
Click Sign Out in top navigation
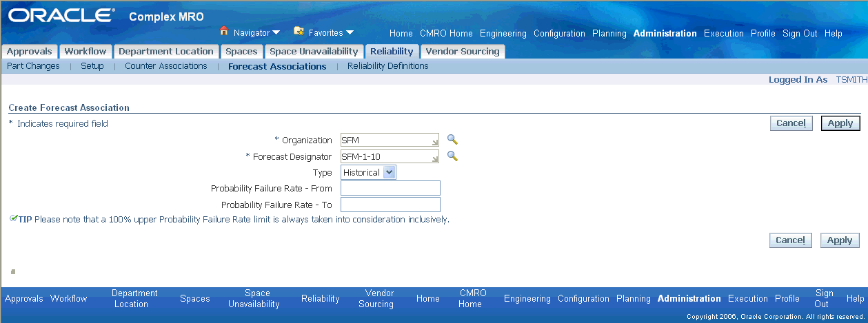800,33
